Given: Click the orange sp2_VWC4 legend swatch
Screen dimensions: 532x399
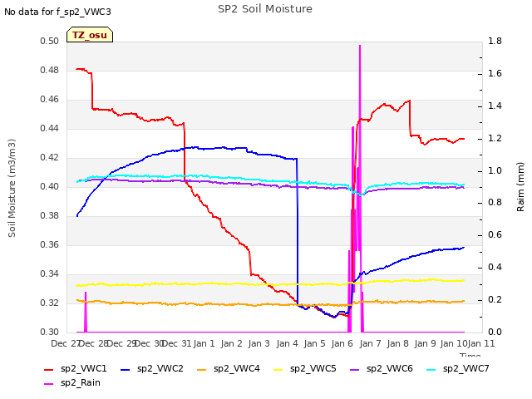Looking at the screenshot, I should coord(202,369).
